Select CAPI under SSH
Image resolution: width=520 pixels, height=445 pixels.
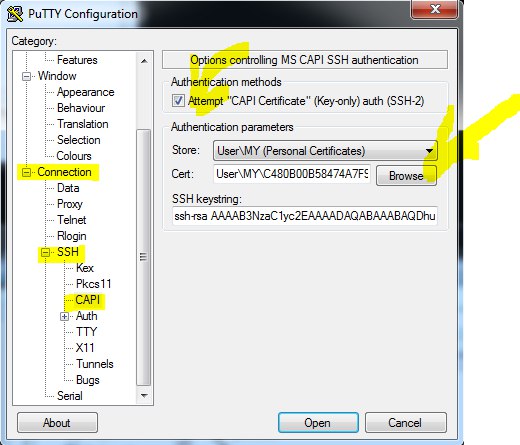[87, 300]
